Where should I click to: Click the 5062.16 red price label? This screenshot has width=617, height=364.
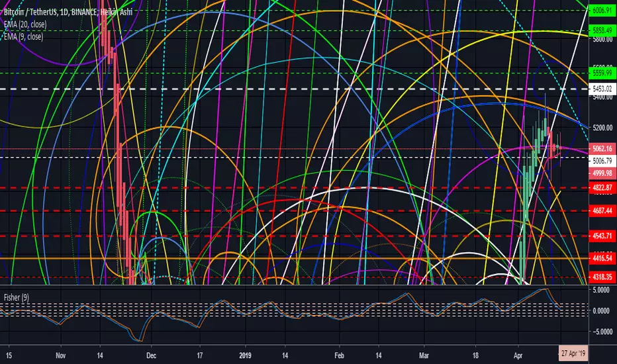pos(602,149)
